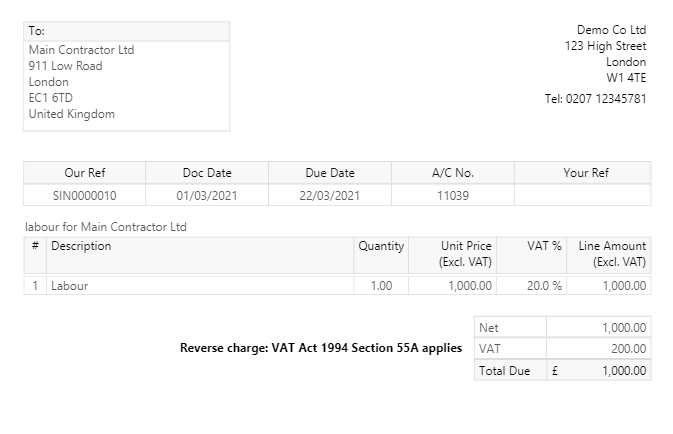Image resolution: width=673 pixels, height=434 pixels.
Task: Click the Due Date value 22/03/2021
Action: (329, 195)
